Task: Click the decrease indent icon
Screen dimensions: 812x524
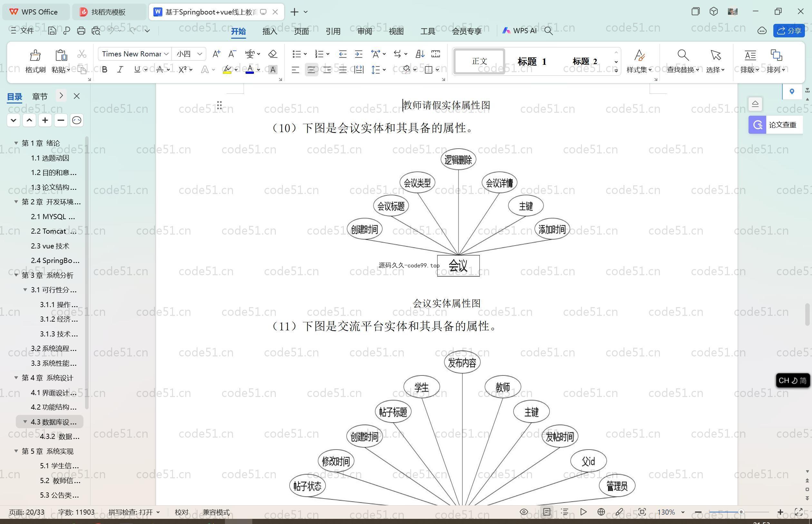Action: coord(343,54)
